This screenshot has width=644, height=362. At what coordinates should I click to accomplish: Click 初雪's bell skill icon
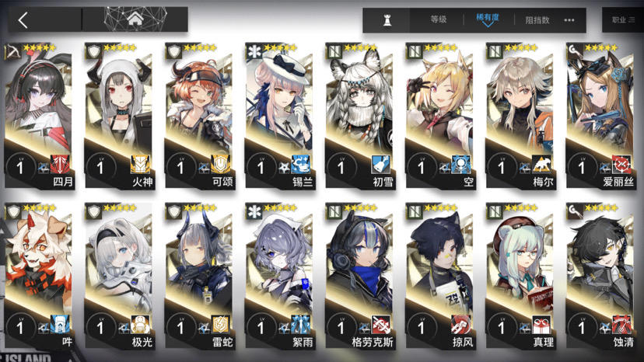[381, 164]
